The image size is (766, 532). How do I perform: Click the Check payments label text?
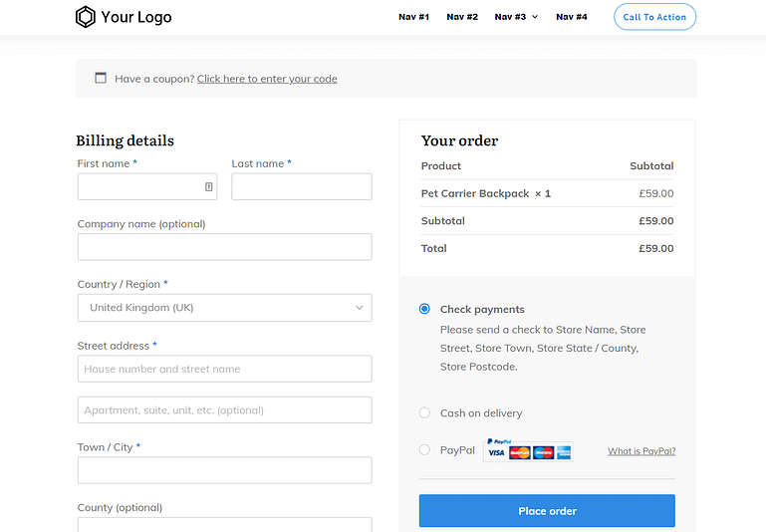click(x=482, y=309)
